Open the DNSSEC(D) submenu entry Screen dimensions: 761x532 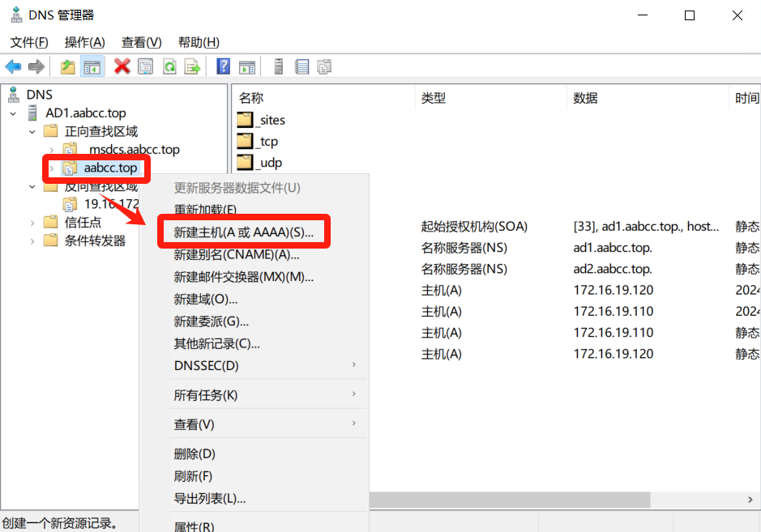click(x=207, y=365)
